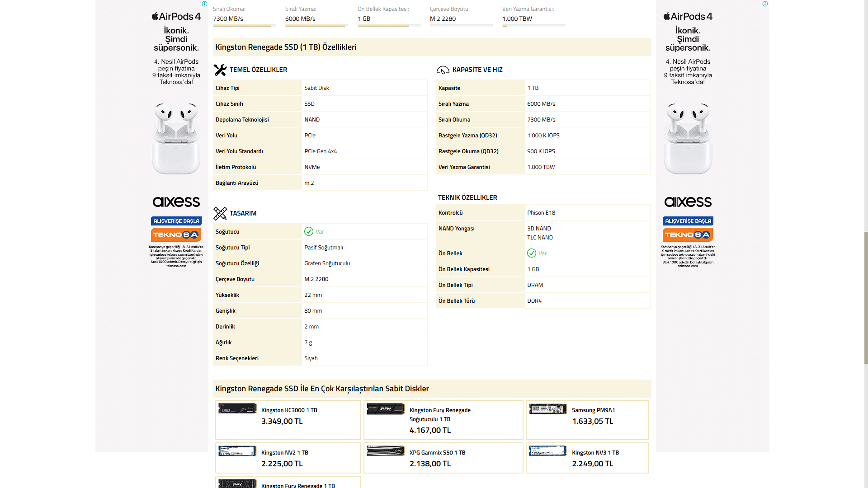This screenshot has width=868, height=488.
Task: Open Kingston KC3000 1 TB comparison link
Action: pyautogui.click(x=289, y=410)
